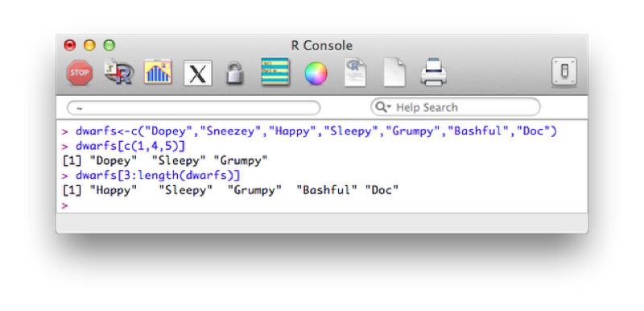Viewport: 644px width, 311px height.
Task: Click the padlock authentication icon
Action: [235, 73]
